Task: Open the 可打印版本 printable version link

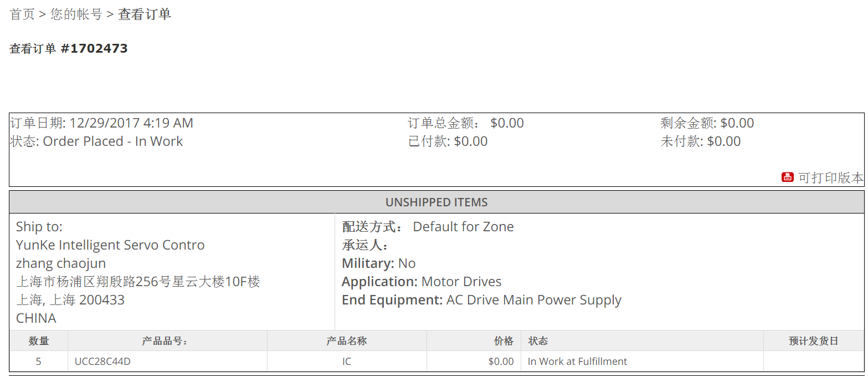Action: (x=830, y=178)
